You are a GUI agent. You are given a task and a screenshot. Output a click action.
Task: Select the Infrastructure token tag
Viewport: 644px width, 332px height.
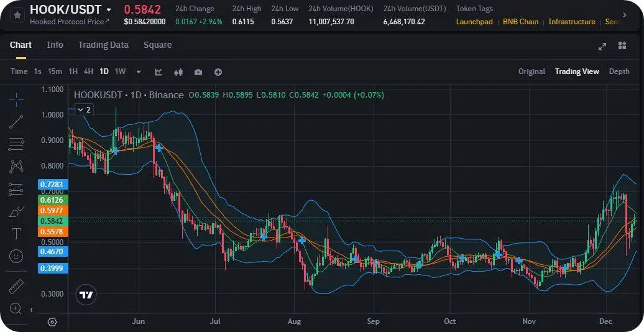571,22
